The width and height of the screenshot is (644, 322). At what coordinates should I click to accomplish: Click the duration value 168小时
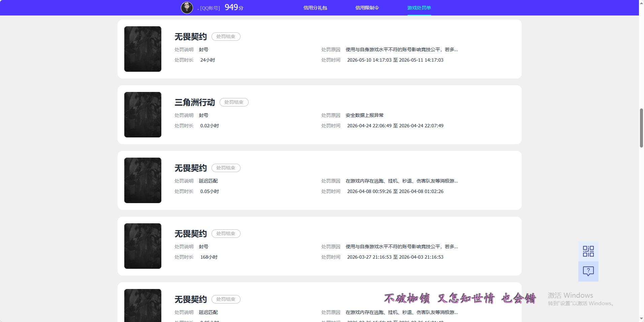point(209,257)
